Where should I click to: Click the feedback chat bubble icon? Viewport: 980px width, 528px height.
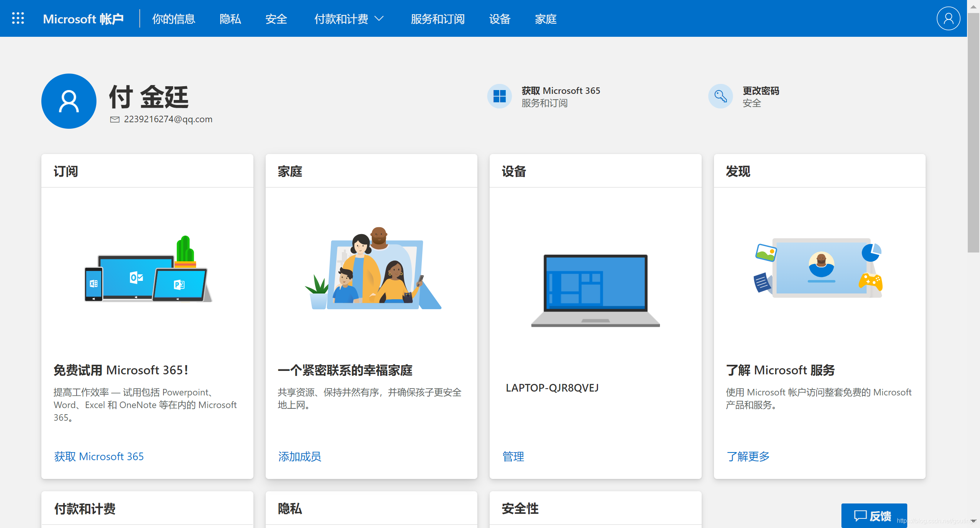point(860,516)
